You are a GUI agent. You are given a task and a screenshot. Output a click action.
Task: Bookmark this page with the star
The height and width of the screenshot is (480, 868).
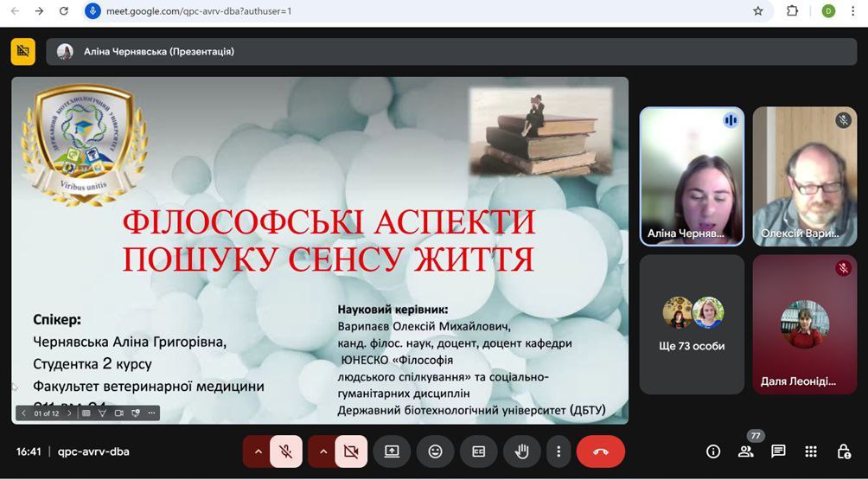tap(758, 11)
